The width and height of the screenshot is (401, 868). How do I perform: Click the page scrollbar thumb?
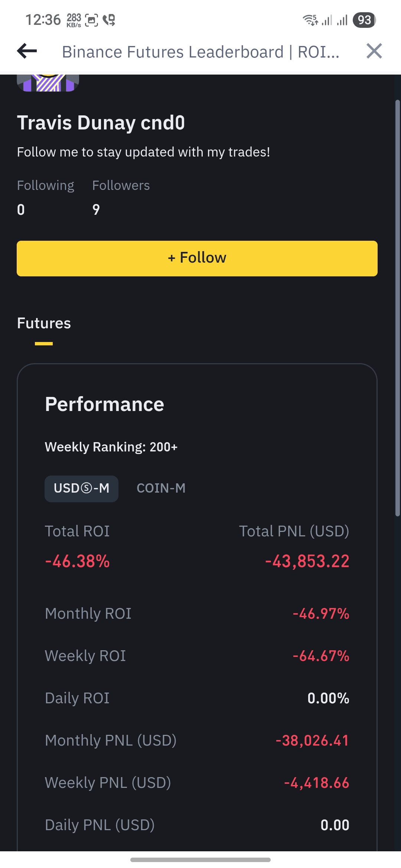pos(397,308)
